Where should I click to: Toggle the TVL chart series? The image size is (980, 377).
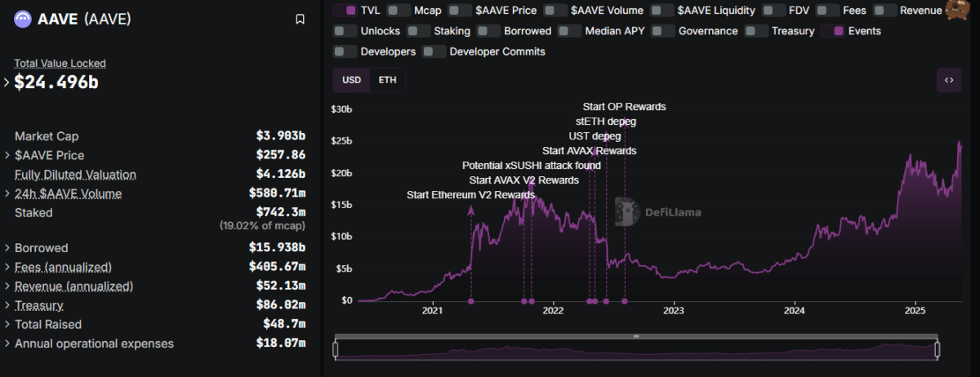pyautogui.click(x=359, y=11)
